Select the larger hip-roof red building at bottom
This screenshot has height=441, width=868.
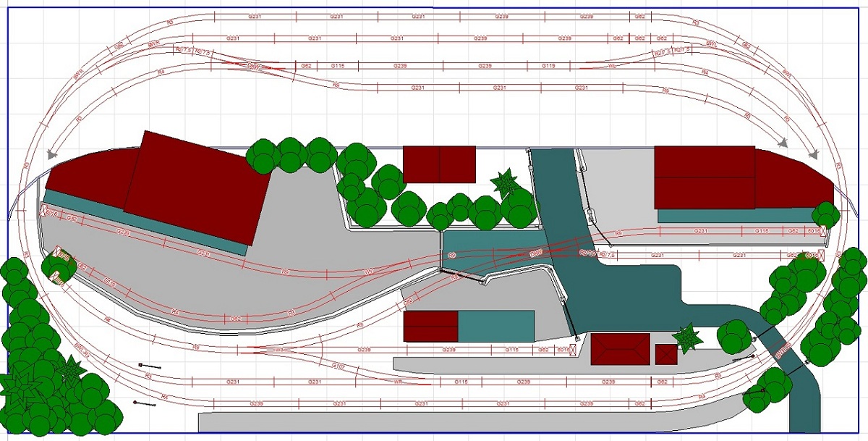[x=619, y=349]
